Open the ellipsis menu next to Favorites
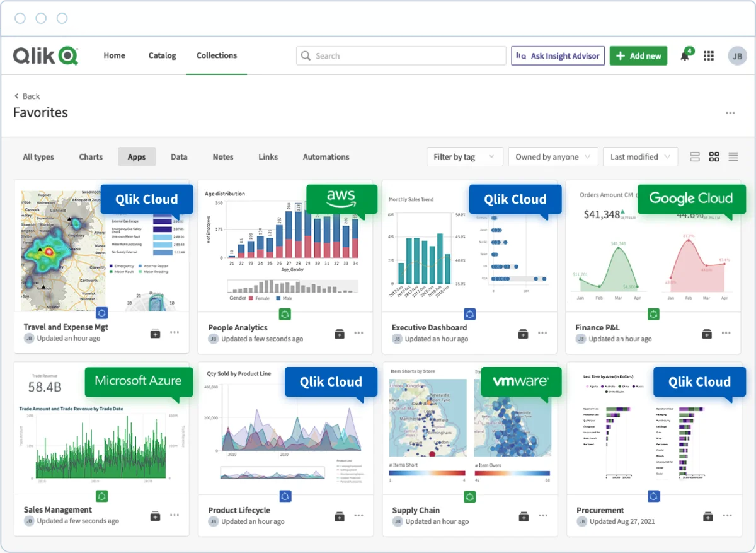The image size is (756, 553). (730, 112)
